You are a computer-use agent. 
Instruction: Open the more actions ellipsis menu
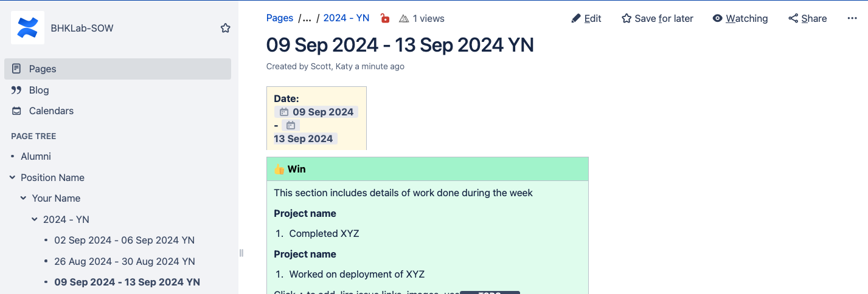pos(852,18)
